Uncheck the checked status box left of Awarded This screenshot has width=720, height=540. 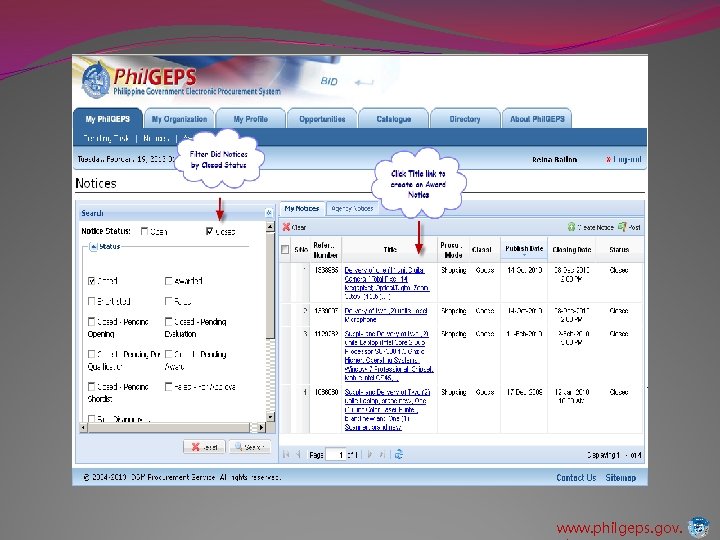pyautogui.click(x=91, y=281)
